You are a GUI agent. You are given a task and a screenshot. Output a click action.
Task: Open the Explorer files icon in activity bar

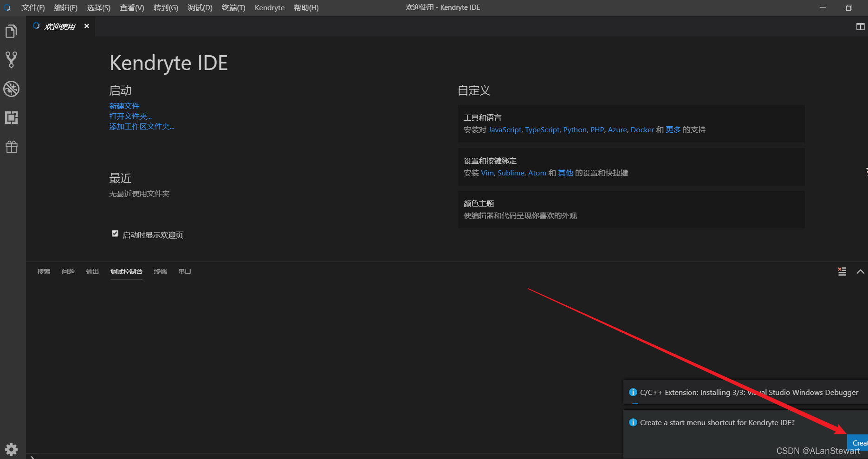click(x=11, y=31)
